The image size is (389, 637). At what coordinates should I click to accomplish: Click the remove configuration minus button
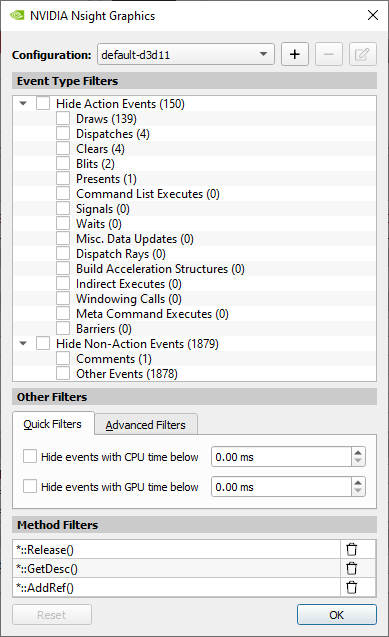click(x=329, y=54)
